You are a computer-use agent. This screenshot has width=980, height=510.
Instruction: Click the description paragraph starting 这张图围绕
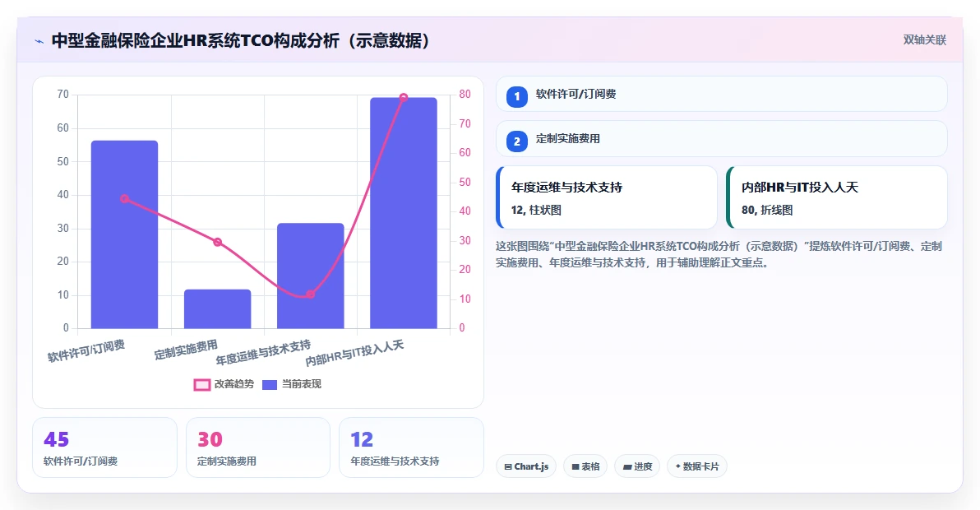coord(719,254)
